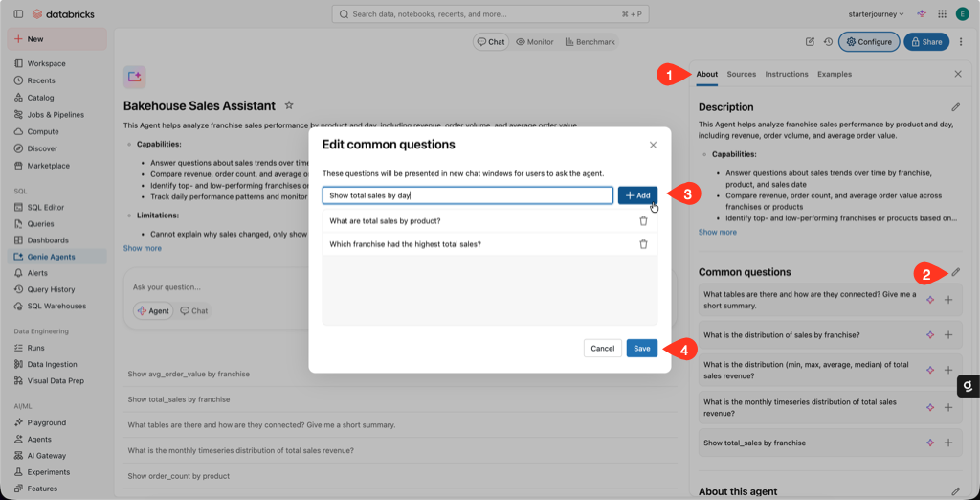Image resolution: width=980 pixels, height=500 pixels.
Task: Switch to the Monitor view tab
Action: click(535, 42)
